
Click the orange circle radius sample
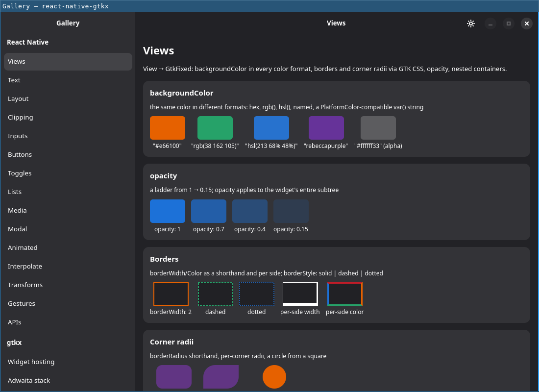click(x=274, y=377)
